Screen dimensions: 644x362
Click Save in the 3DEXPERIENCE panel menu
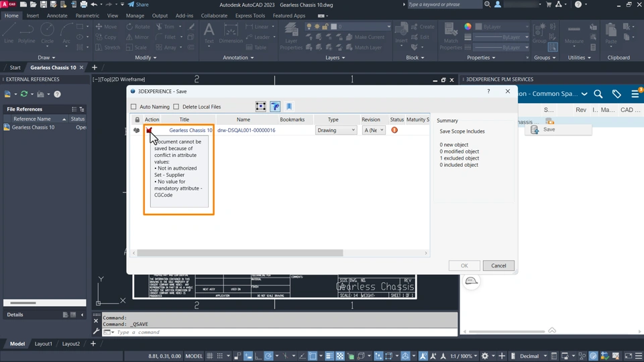coord(549,129)
